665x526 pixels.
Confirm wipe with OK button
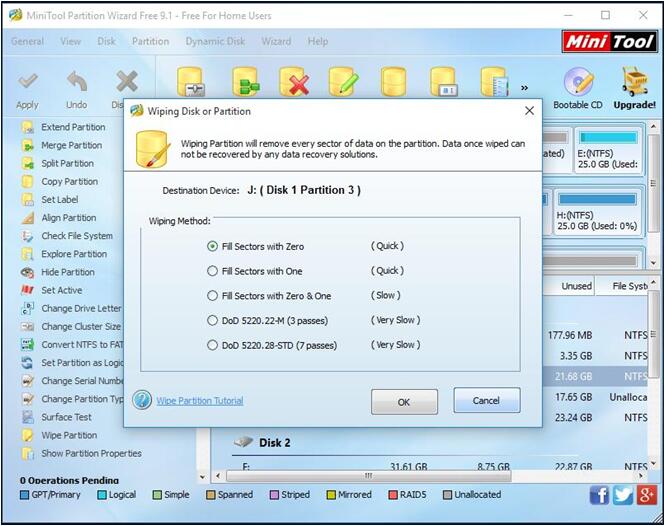pos(404,402)
